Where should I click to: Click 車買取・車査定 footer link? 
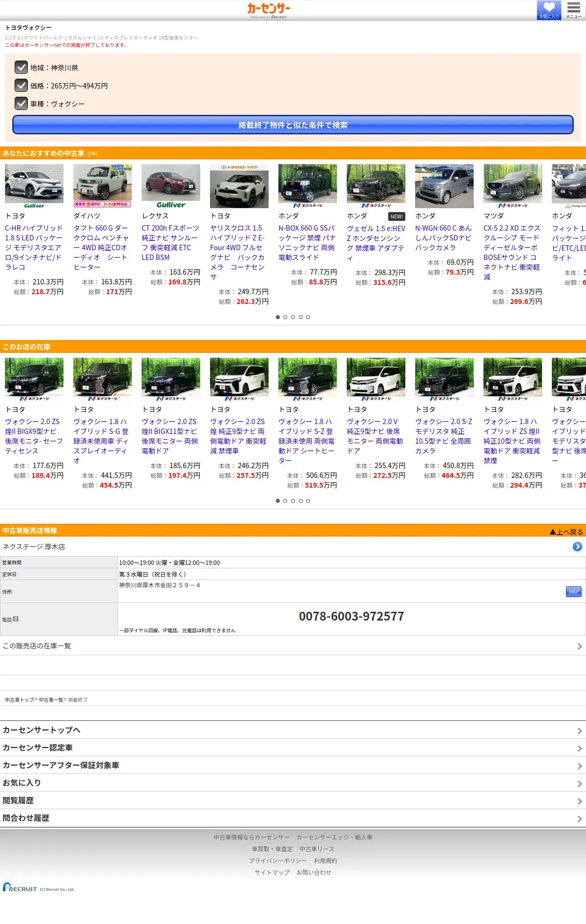(x=272, y=849)
